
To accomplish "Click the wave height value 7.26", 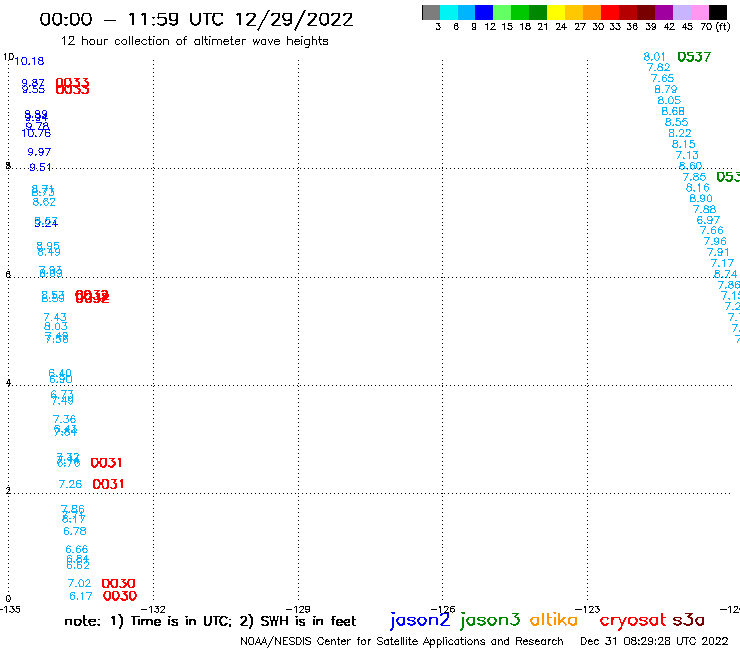I will point(70,484).
